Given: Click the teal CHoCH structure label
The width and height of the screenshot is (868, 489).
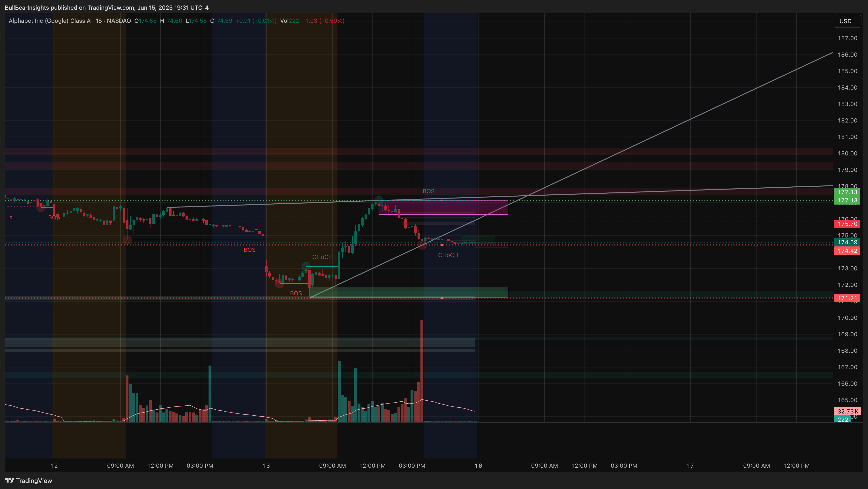Looking at the screenshot, I should (x=322, y=257).
